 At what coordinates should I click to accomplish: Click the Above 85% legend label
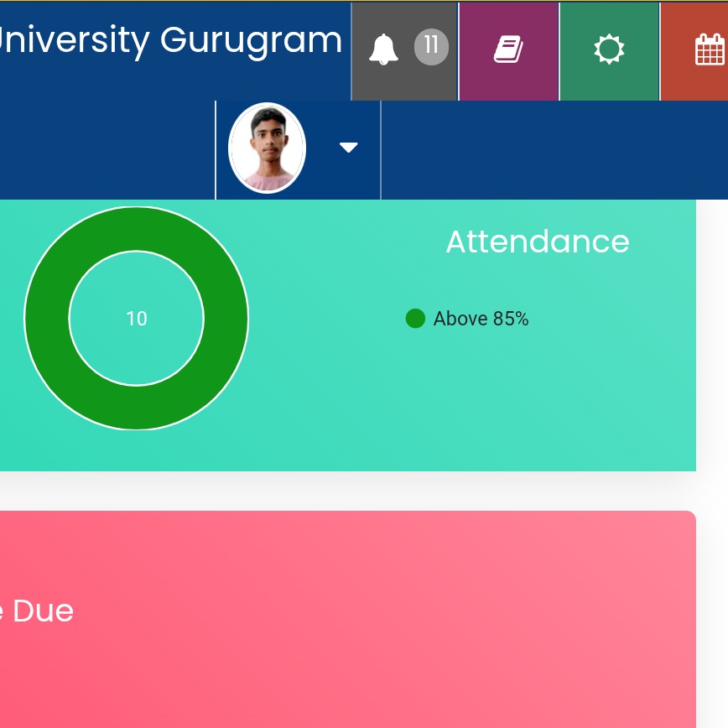481,319
